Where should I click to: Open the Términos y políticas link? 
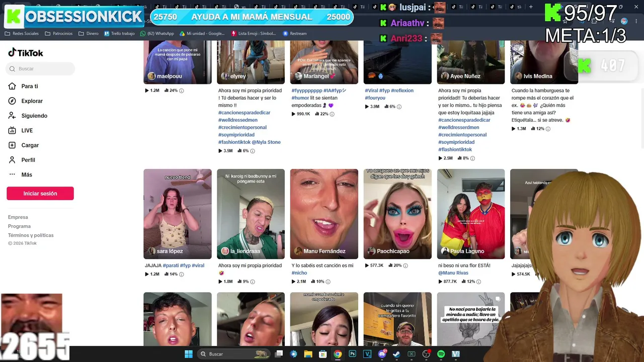(x=31, y=235)
